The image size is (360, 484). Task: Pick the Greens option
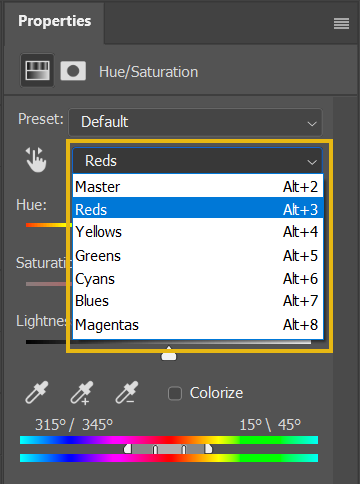click(x=198, y=256)
